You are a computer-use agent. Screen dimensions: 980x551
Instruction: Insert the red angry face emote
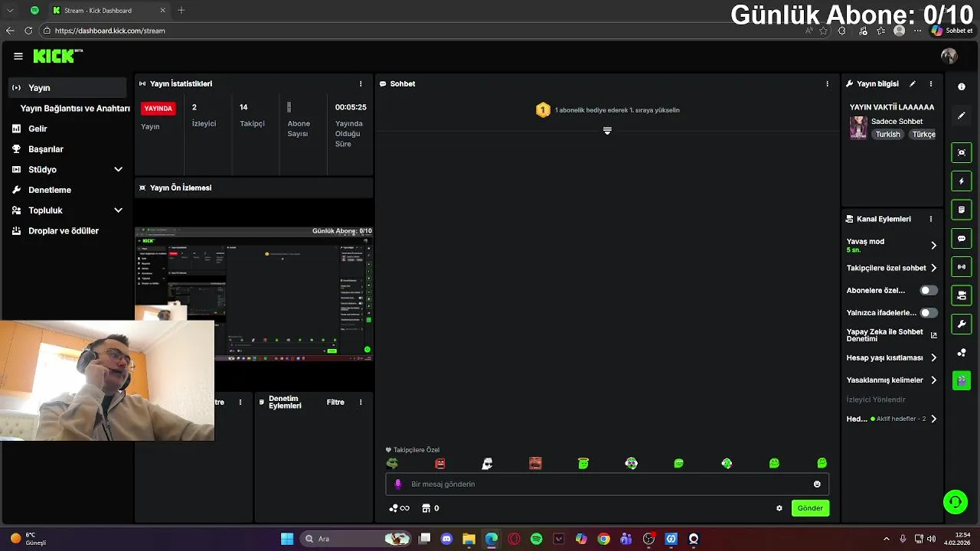pos(439,464)
